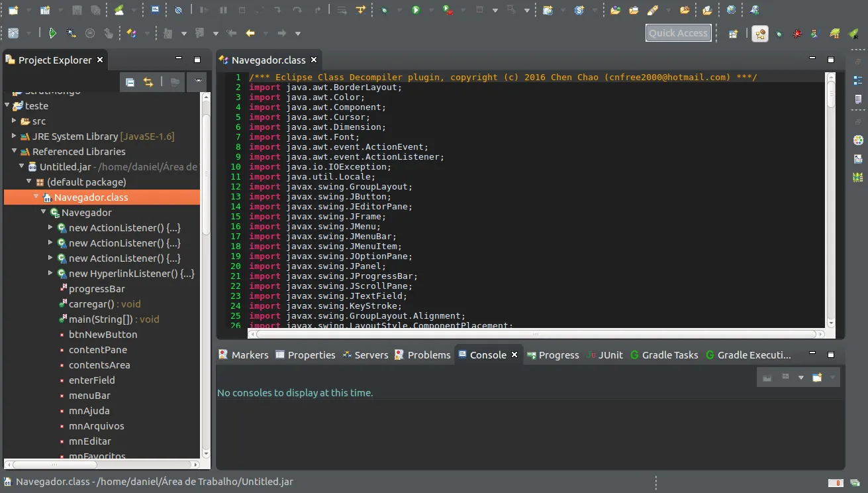Expand the JRE System Library node
Screen dimensions: 868x493
(x=14, y=136)
